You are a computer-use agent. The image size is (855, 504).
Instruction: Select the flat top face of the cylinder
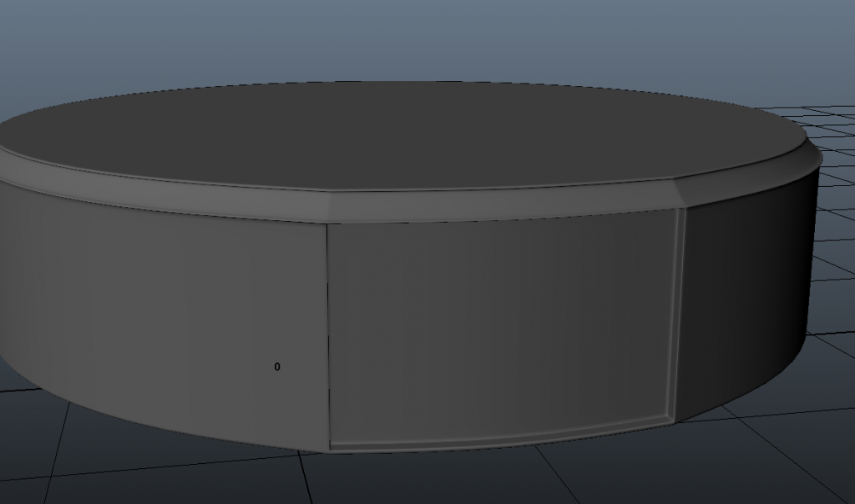[403, 135]
